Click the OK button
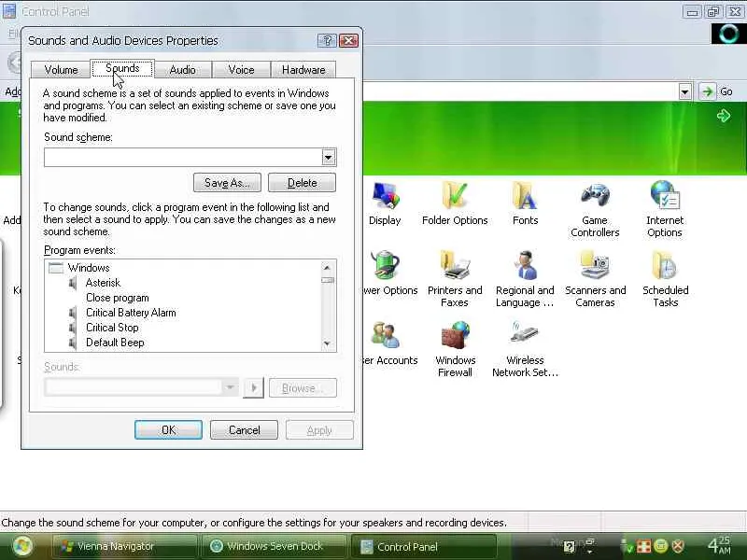Viewport: 747px width, 560px height. pos(168,430)
